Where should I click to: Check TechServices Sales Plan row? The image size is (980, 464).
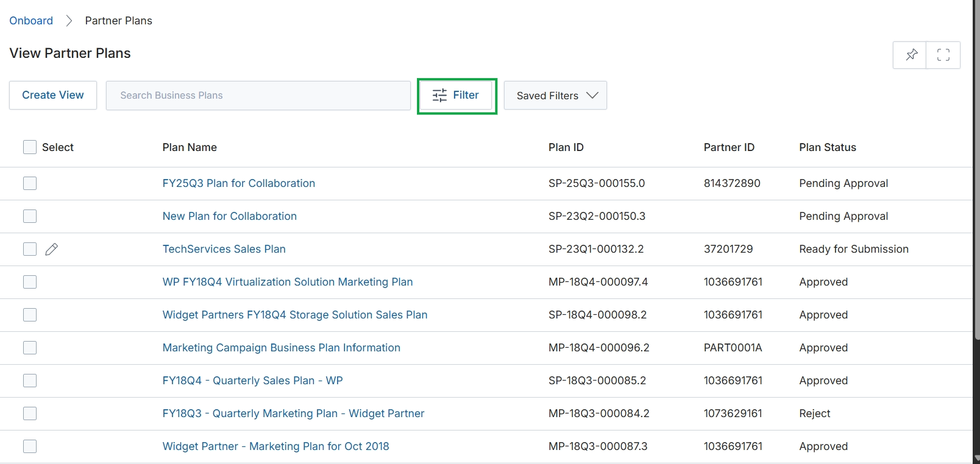(30, 249)
